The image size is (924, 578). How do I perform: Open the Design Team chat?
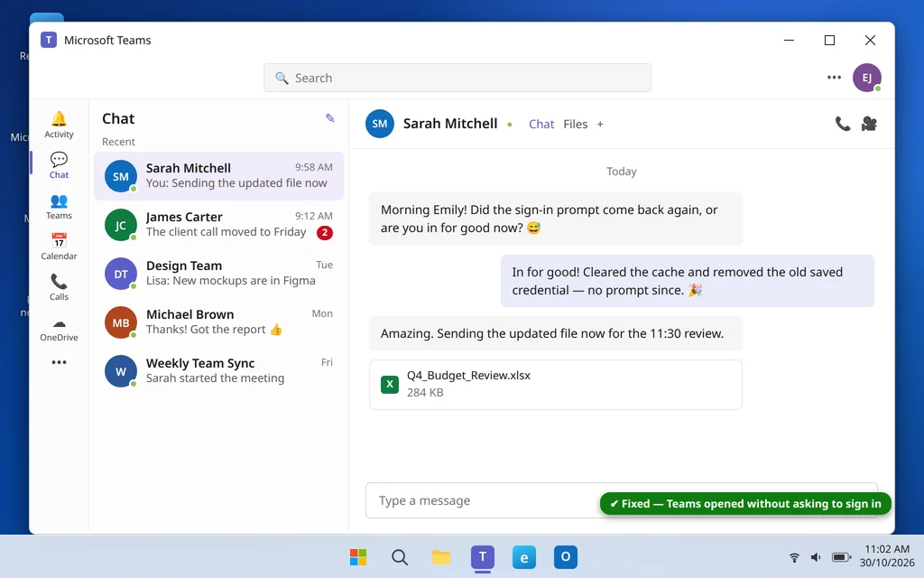[x=218, y=274]
